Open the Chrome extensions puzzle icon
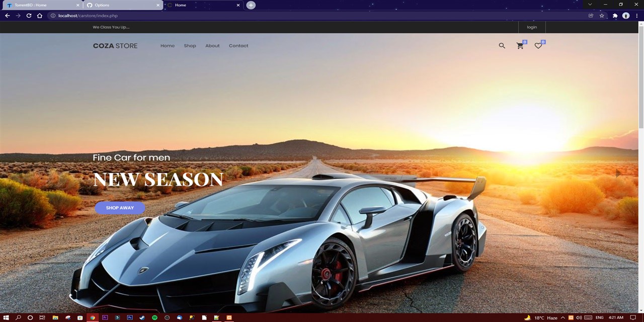The image size is (644, 322). (615, 16)
